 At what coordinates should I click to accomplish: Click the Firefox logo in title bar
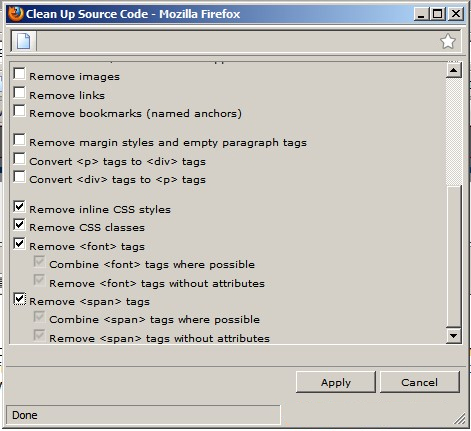tap(15, 14)
